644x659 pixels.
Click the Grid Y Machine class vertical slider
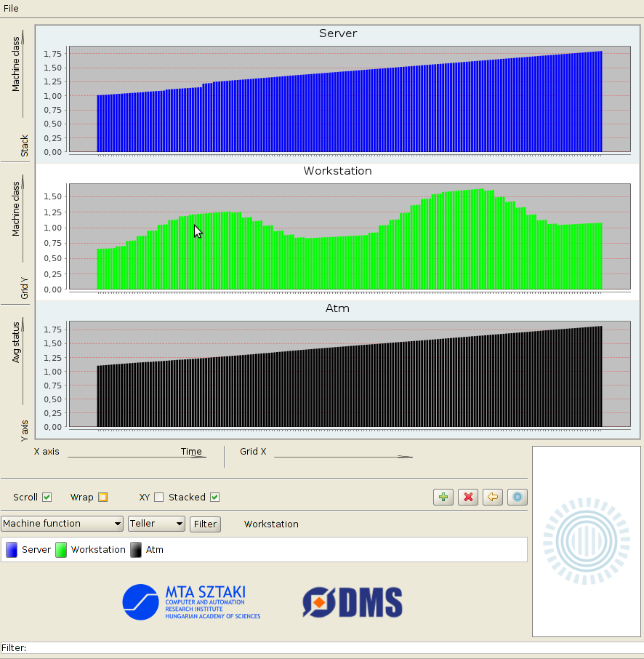coord(23,218)
